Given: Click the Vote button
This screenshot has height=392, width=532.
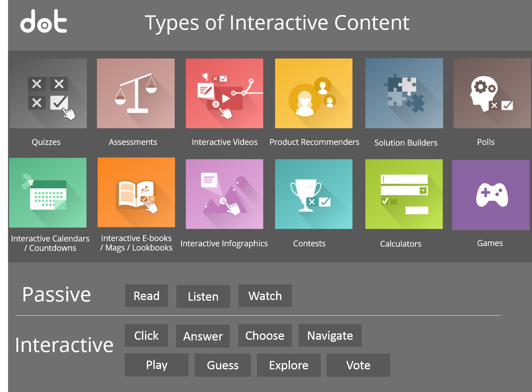Looking at the screenshot, I should 358,365.
